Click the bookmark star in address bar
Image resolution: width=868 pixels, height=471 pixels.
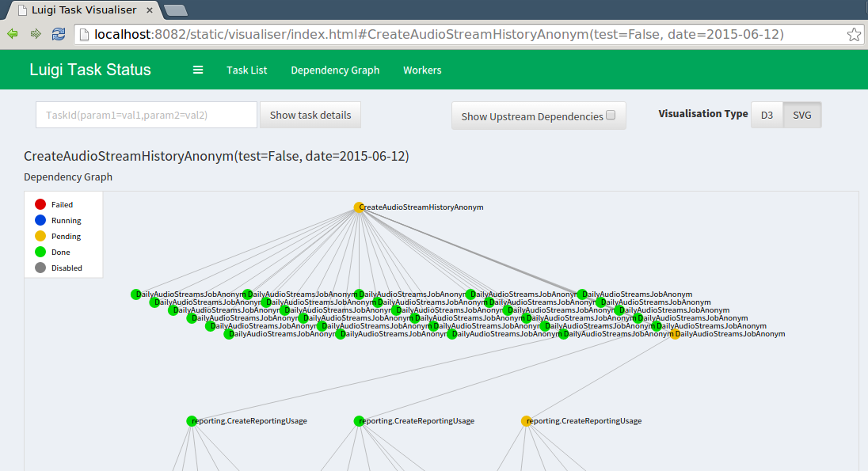(854, 34)
